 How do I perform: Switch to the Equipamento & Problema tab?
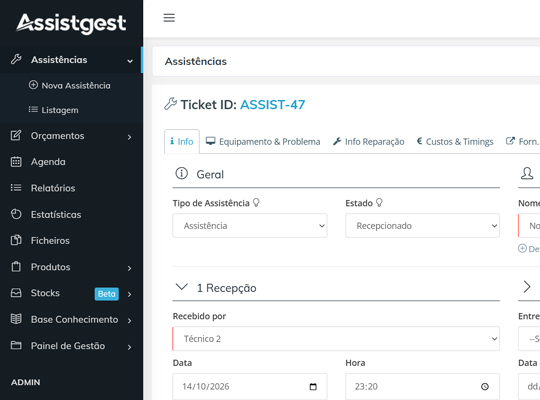[263, 142]
